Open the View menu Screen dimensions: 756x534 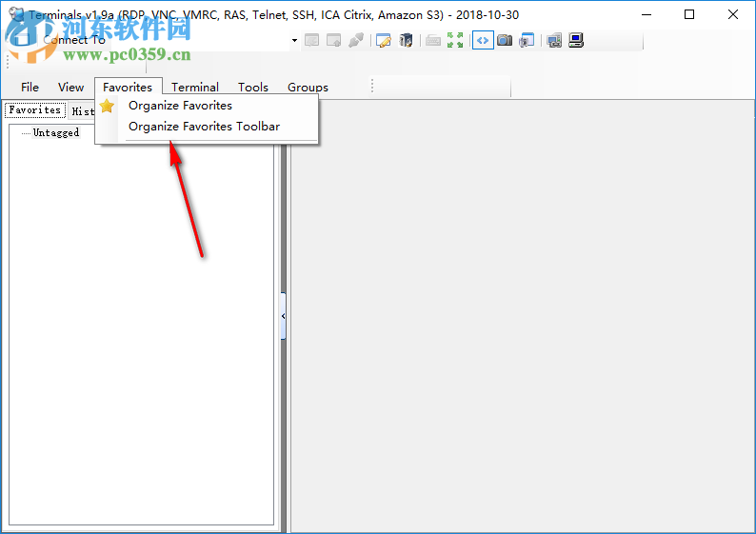coord(70,88)
